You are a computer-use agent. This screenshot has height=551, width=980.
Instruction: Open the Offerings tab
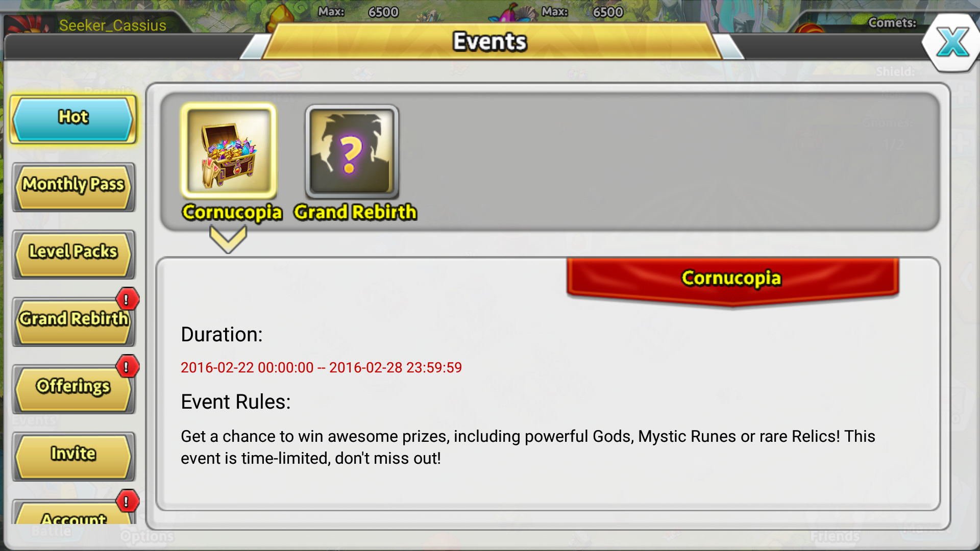[73, 389]
